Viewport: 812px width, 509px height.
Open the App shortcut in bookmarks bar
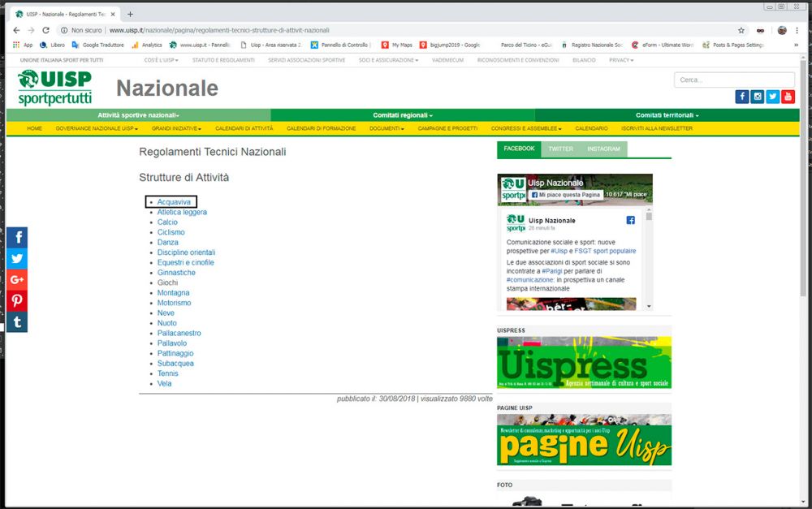23,45
